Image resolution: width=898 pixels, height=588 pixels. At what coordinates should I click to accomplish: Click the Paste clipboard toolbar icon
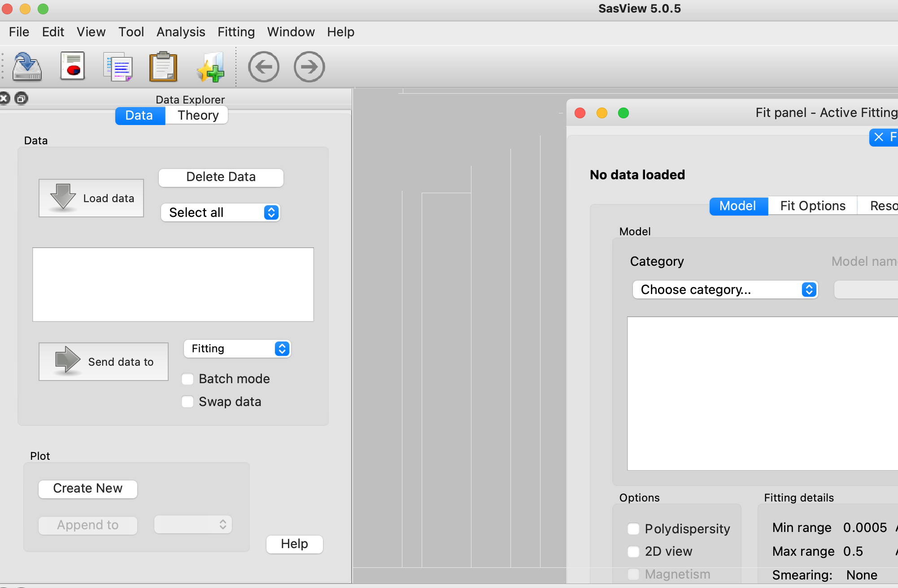[x=163, y=66]
